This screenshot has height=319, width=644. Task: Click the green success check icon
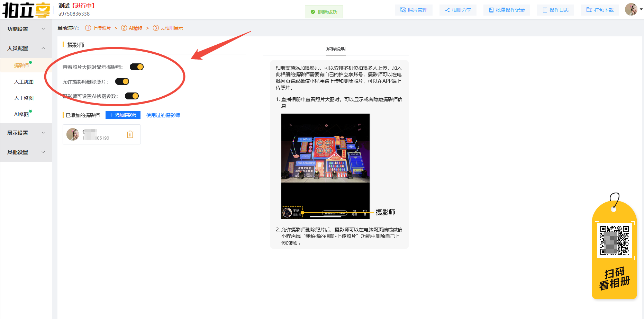(312, 11)
